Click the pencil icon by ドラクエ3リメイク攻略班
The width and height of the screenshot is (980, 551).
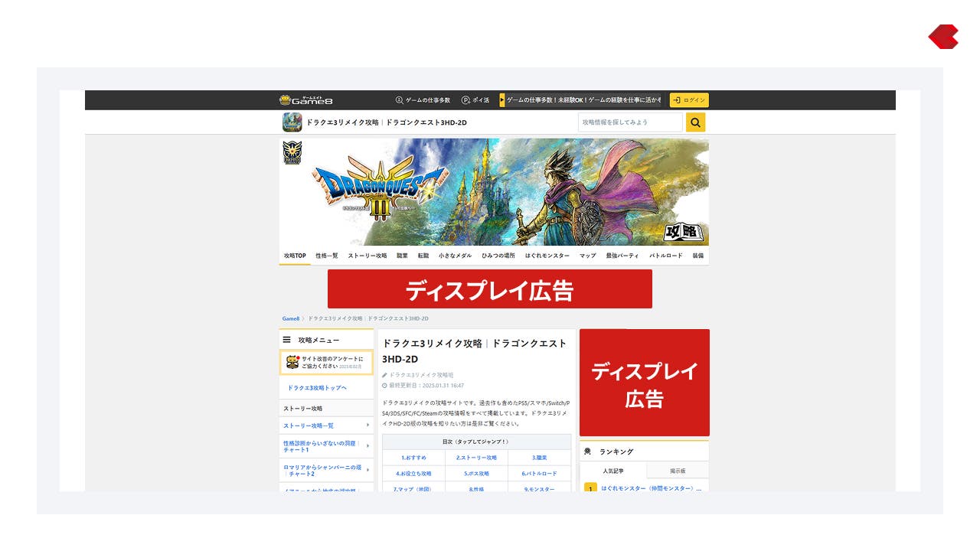[x=385, y=375]
